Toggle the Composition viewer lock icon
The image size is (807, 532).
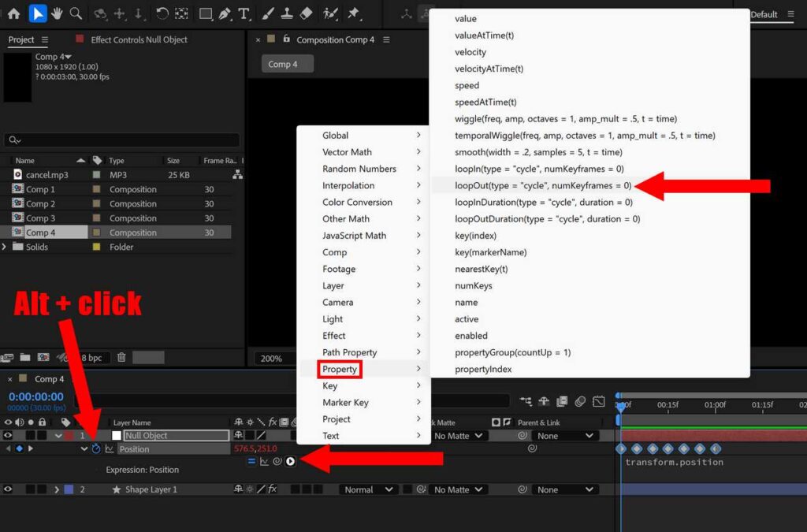(286, 39)
